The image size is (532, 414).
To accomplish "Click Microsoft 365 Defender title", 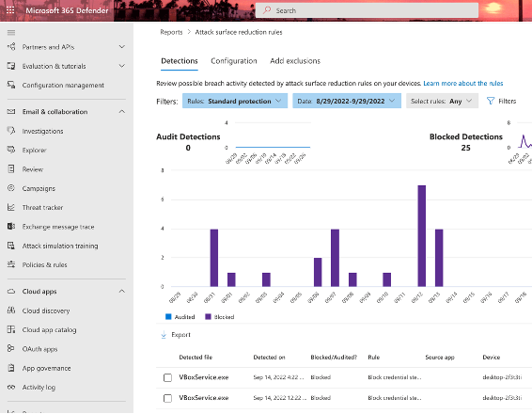I will tap(67, 10).
